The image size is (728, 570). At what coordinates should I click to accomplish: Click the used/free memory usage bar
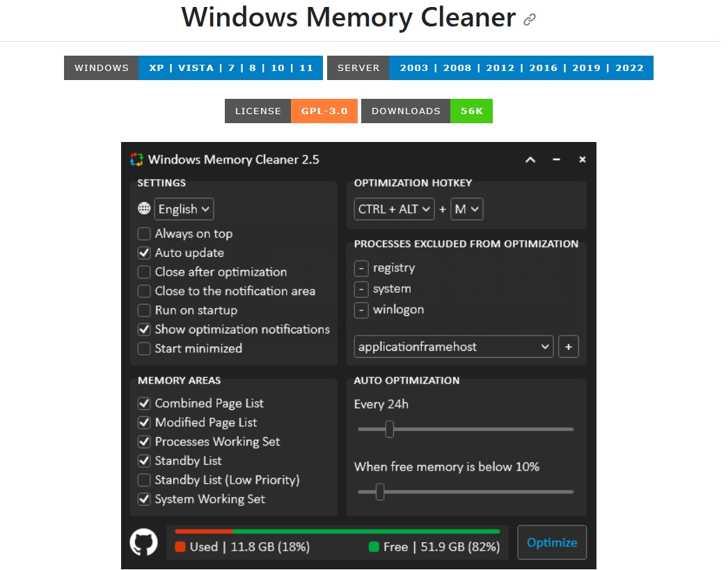337,532
